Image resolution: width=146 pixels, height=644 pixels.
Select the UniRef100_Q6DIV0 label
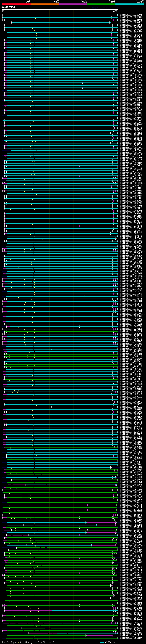tap(131, 42)
